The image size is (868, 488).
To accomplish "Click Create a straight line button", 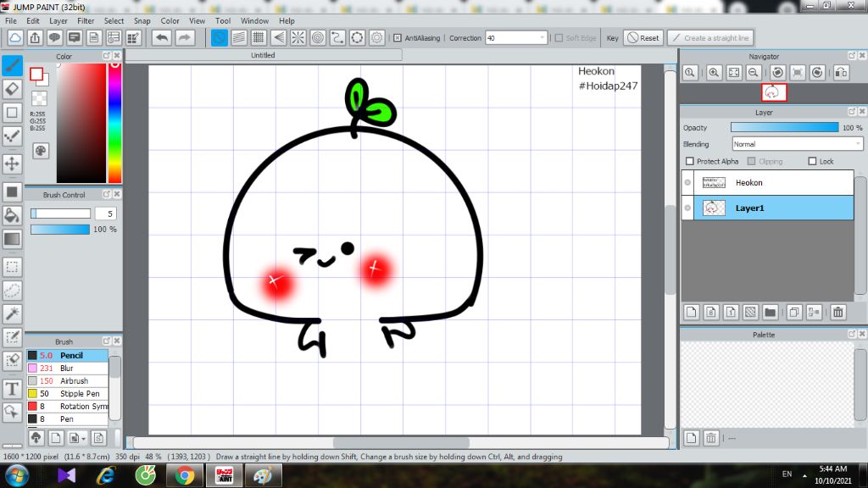I will pos(710,37).
